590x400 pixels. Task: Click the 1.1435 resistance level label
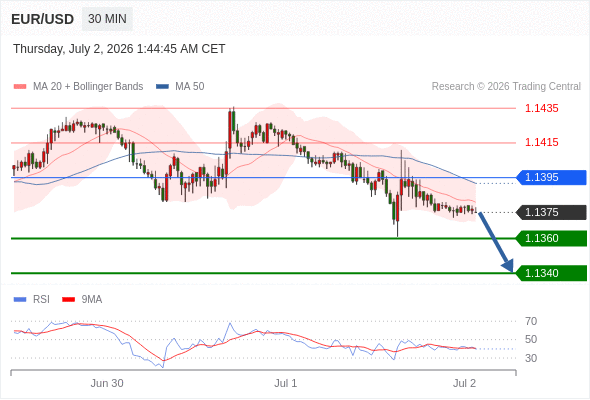542,108
